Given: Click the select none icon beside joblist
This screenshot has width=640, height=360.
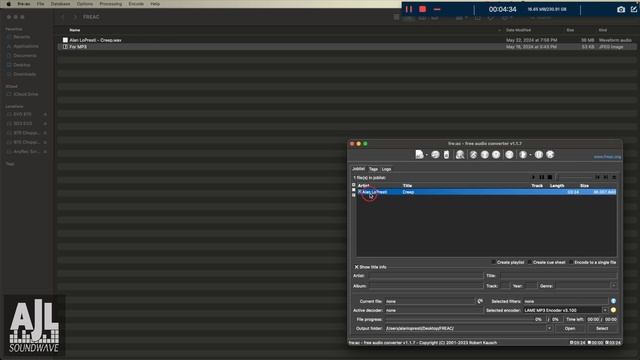Looking at the screenshot, I should [353, 190].
